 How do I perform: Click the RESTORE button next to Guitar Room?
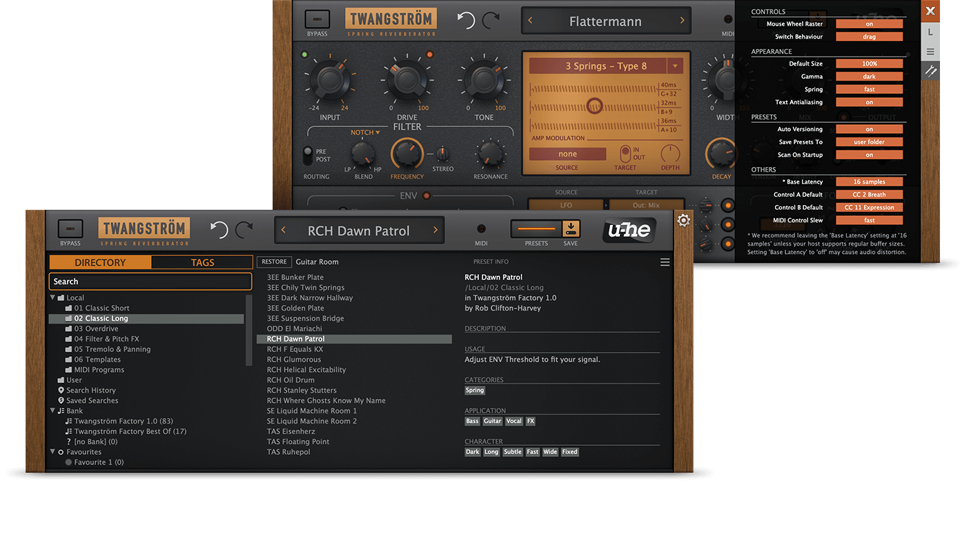pyautogui.click(x=274, y=262)
